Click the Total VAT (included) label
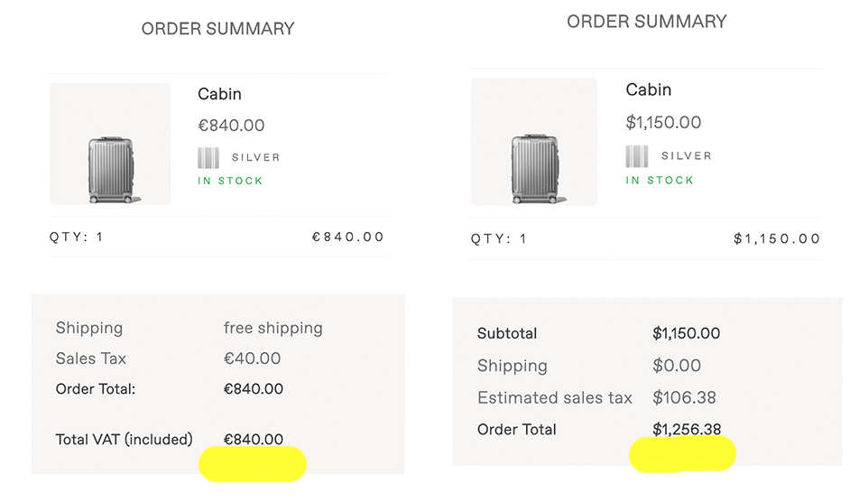Image resolution: width=868 pixels, height=503 pixels. click(124, 439)
